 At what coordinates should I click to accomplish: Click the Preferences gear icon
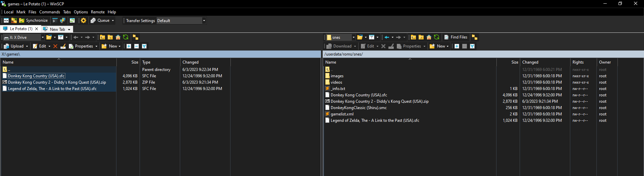[x=84, y=20]
